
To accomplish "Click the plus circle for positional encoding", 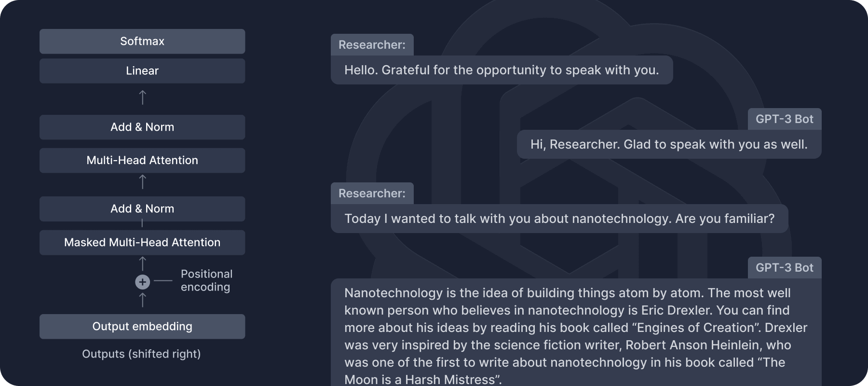I will [x=142, y=282].
